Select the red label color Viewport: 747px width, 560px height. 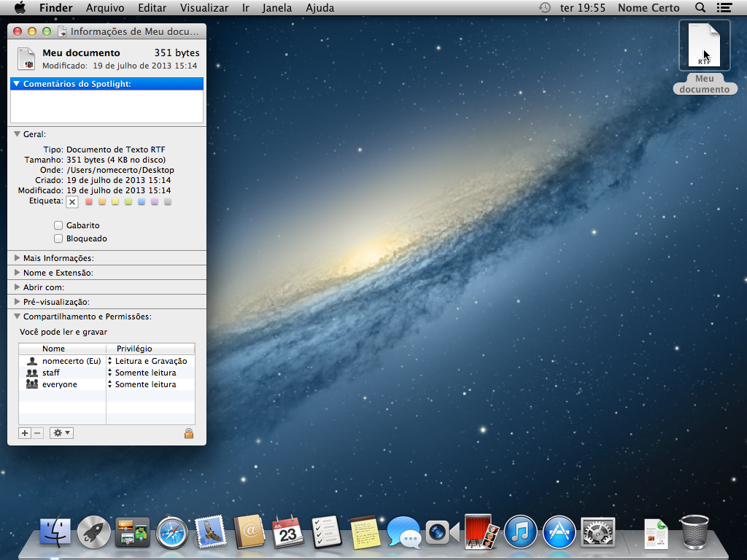pos(89,201)
